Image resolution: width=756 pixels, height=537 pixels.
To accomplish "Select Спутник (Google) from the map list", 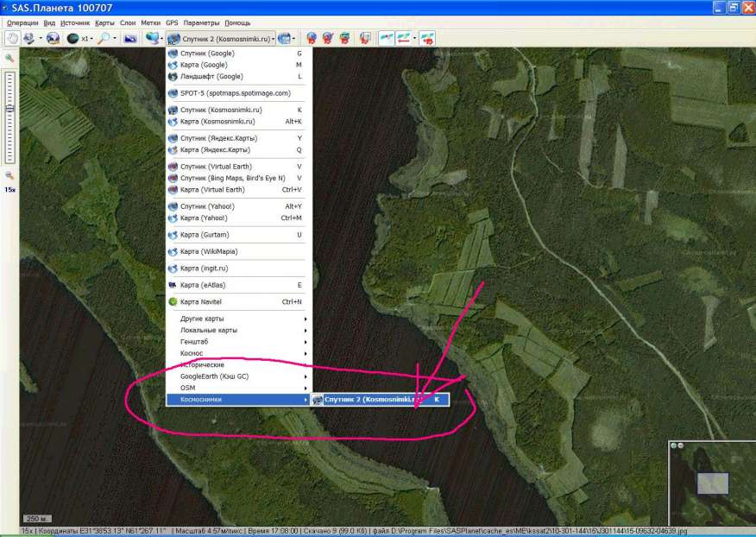I will point(207,54).
